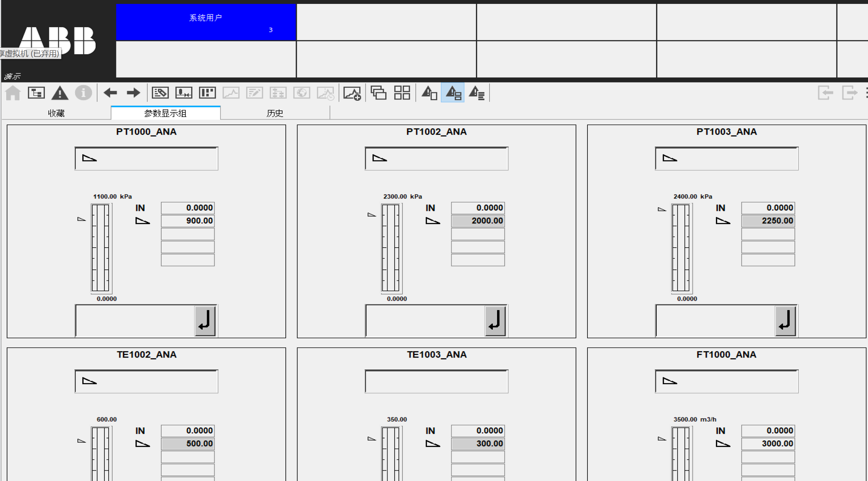
Task: Expand FT1000_ANA top status selector box
Action: (727, 382)
